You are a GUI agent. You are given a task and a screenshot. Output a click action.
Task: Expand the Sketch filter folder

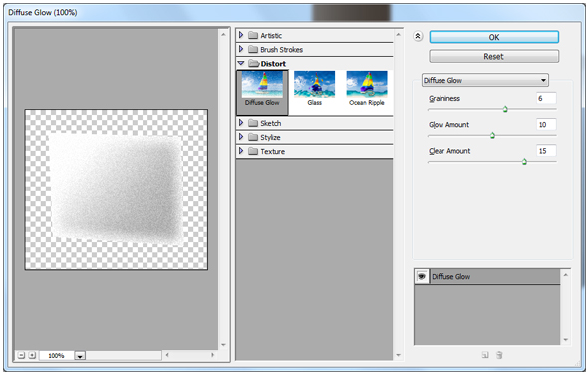click(x=241, y=123)
